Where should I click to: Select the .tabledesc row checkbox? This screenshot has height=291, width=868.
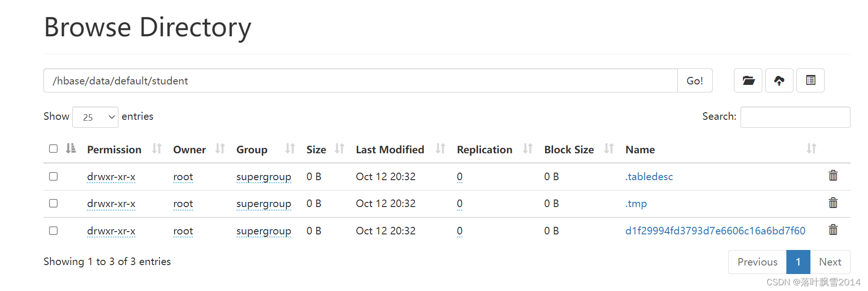click(53, 176)
